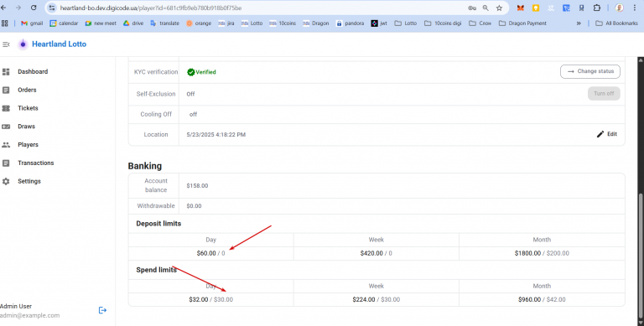Open the jwt bookmark
Image resolution: width=644 pixels, height=326 pixels.
click(x=379, y=23)
